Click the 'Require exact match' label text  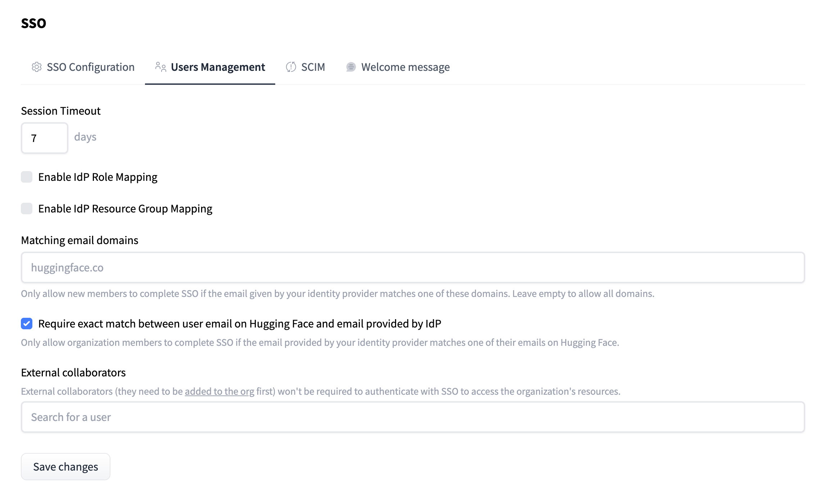pyautogui.click(x=239, y=324)
